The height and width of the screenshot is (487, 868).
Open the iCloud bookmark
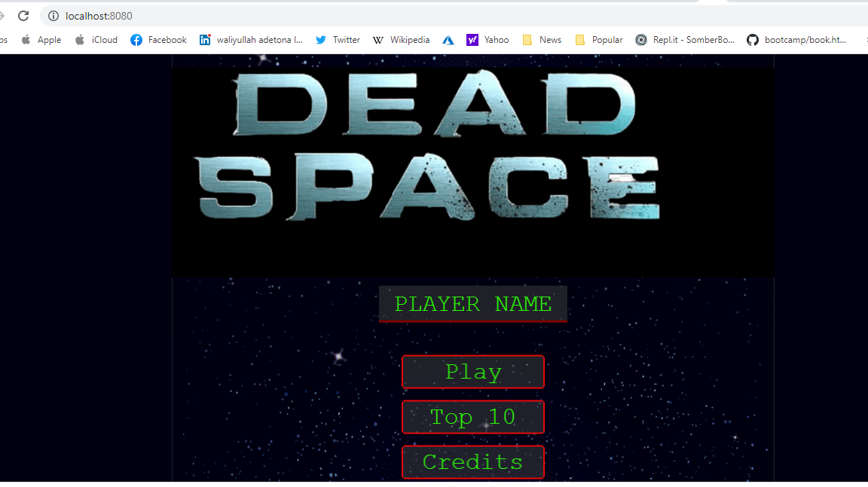pos(96,40)
